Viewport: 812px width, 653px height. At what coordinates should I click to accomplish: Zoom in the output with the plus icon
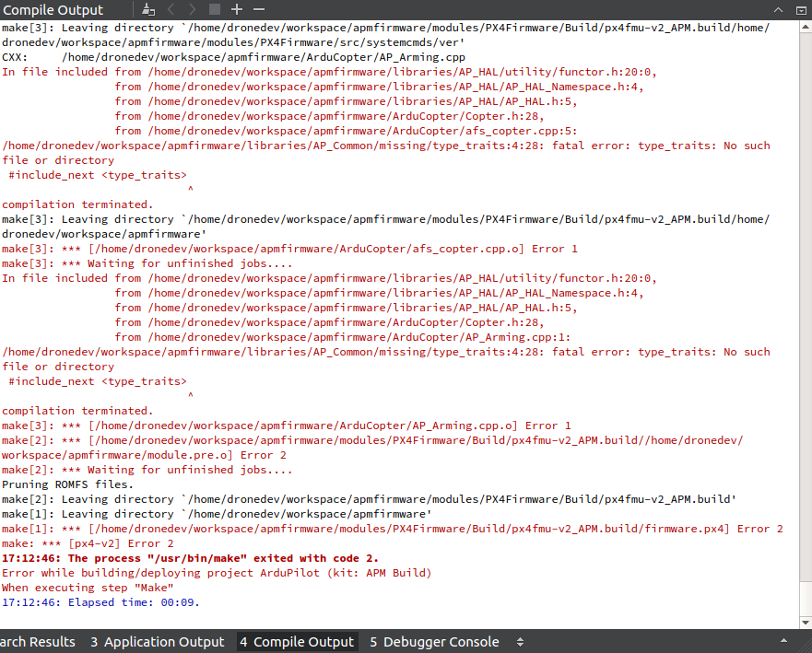click(x=237, y=9)
